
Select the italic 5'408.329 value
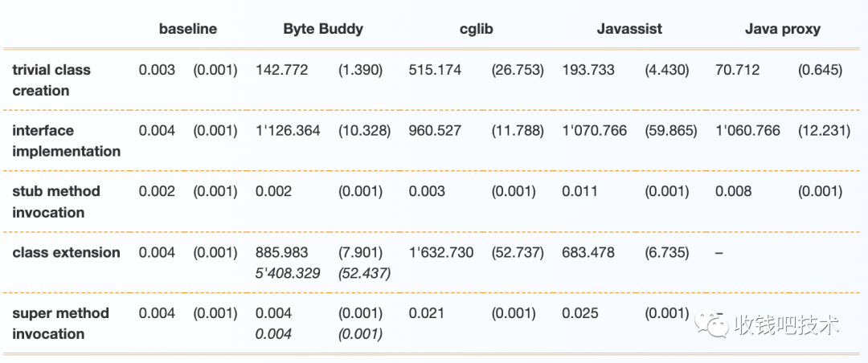(287, 273)
